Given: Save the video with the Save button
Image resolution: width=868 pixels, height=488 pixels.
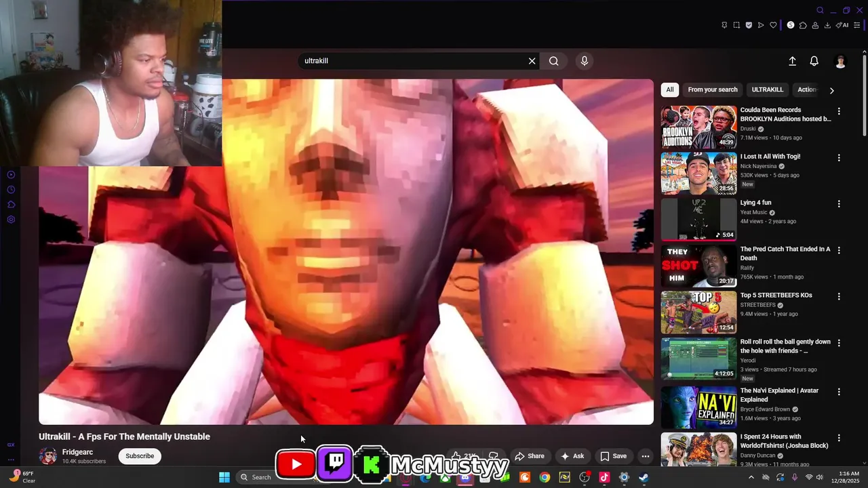Looking at the screenshot, I should [614, 456].
